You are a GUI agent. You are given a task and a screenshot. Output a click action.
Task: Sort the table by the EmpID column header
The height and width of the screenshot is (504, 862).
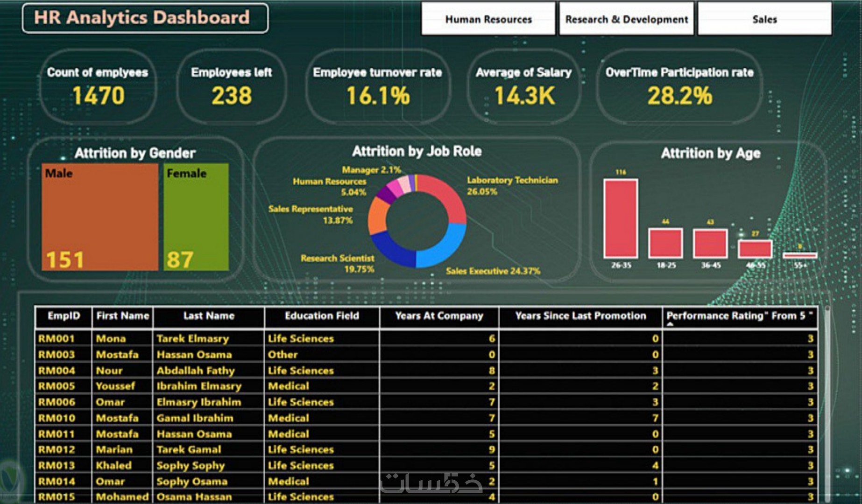(x=64, y=316)
